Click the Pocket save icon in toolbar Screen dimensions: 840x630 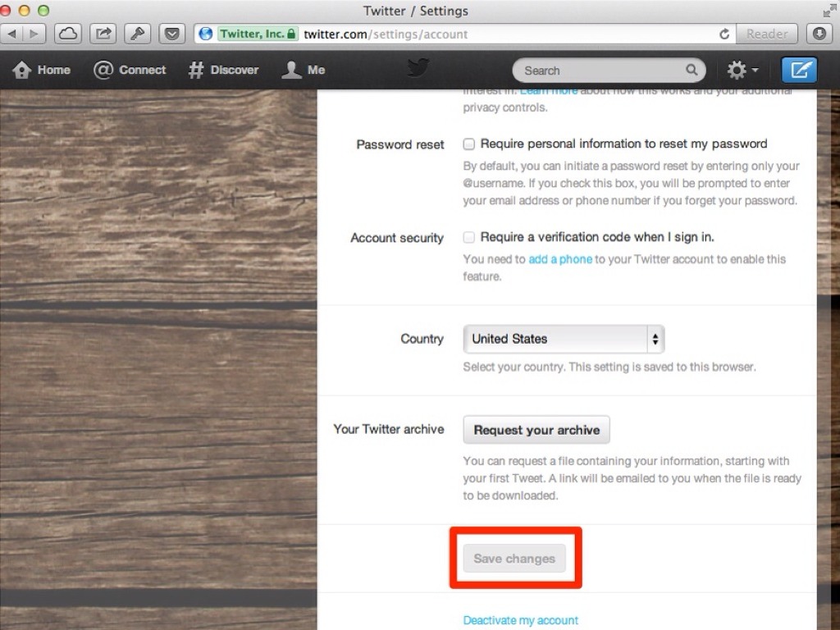(x=172, y=34)
